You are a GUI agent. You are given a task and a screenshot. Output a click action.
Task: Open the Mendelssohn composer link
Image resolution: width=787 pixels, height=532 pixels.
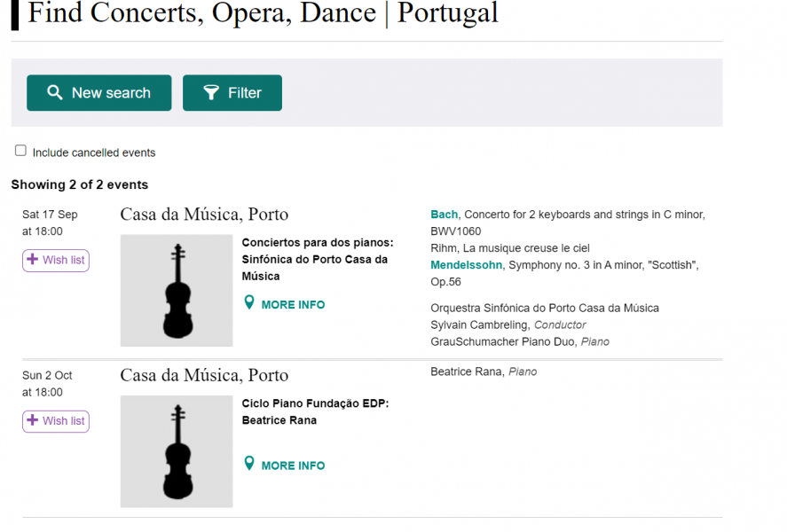[x=467, y=265]
